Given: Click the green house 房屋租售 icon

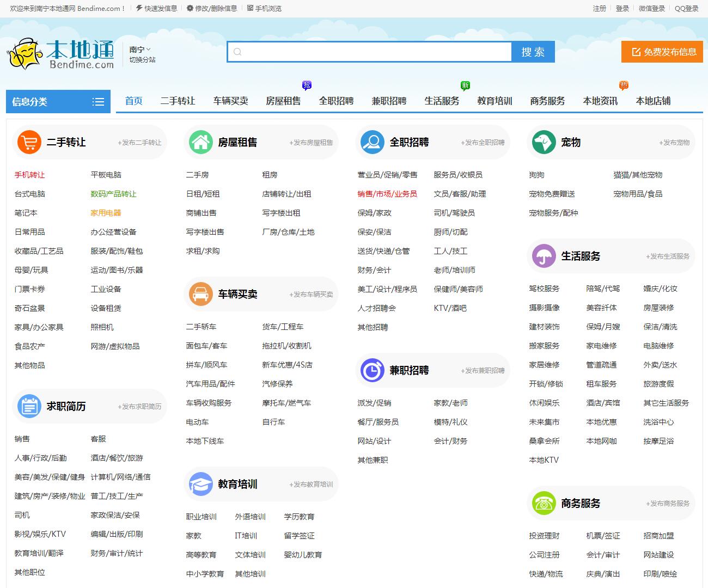Looking at the screenshot, I should tap(201, 142).
